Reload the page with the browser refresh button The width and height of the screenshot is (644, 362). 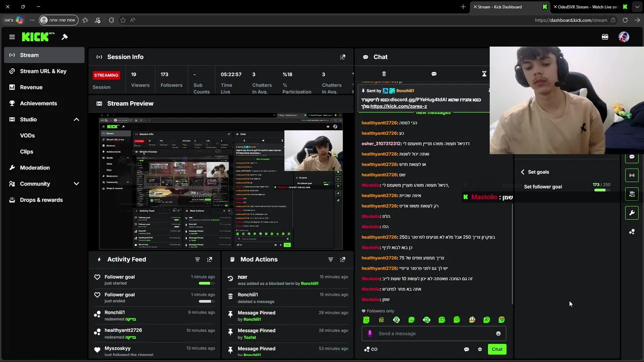(x=625, y=20)
